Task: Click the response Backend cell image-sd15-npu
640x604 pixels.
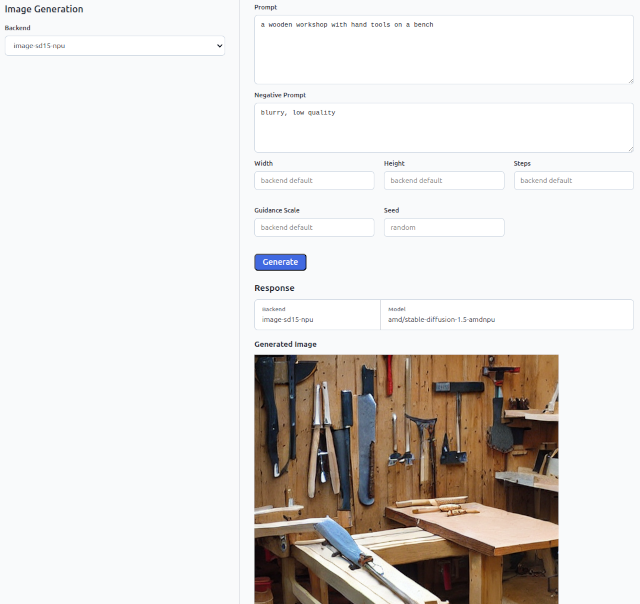Action: (x=318, y=315)
